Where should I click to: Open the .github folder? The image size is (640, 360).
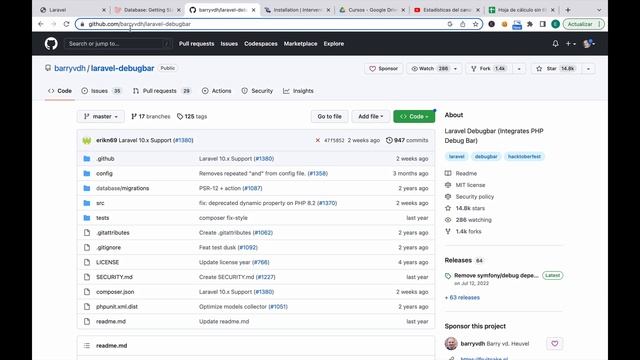(105, 158)
